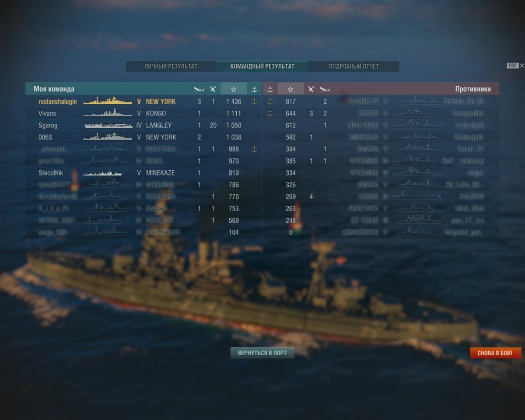
Task: Sort enemies by star experience column
Action: click(x=290, y=89)
